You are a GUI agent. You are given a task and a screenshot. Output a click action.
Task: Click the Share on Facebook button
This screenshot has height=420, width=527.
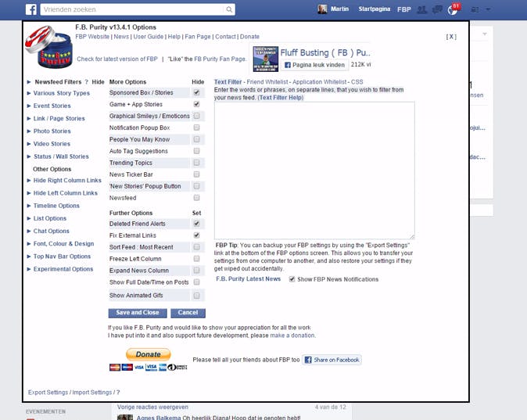pos(332,360)
